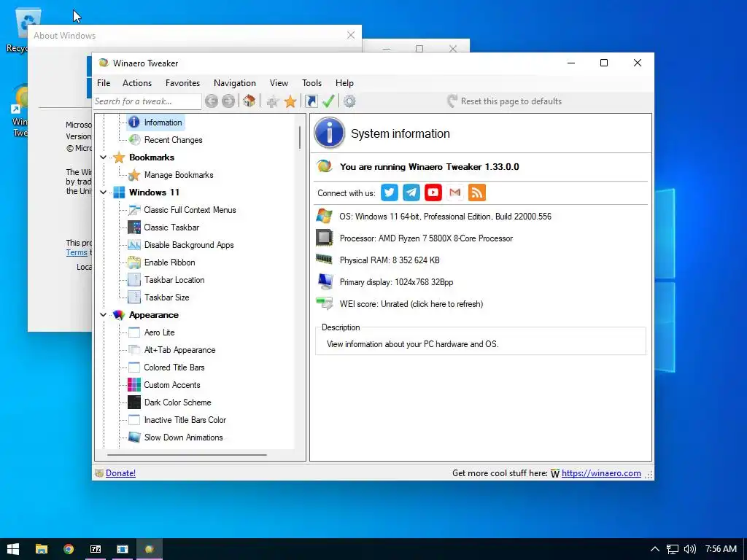The height and width of the screenshot is (560, 747).
Task: Click the Classic Taskbar icon in tree
Action: [x=134, y=227]
